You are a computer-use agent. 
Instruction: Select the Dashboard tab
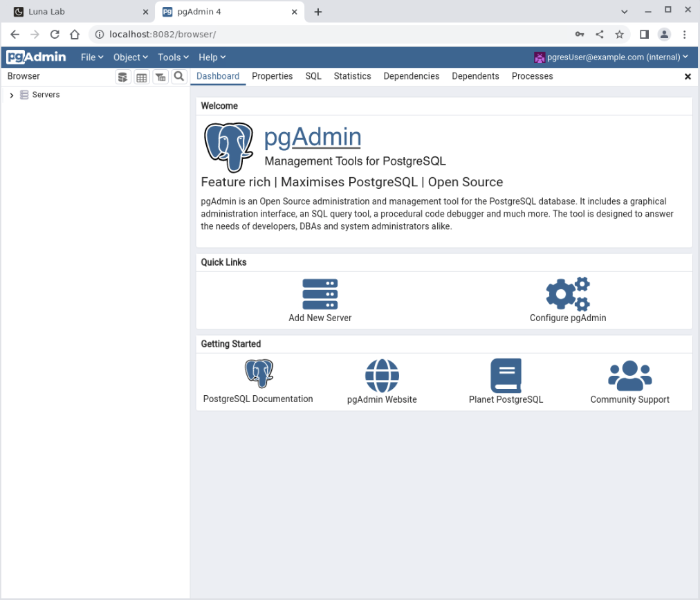(218, 76)
